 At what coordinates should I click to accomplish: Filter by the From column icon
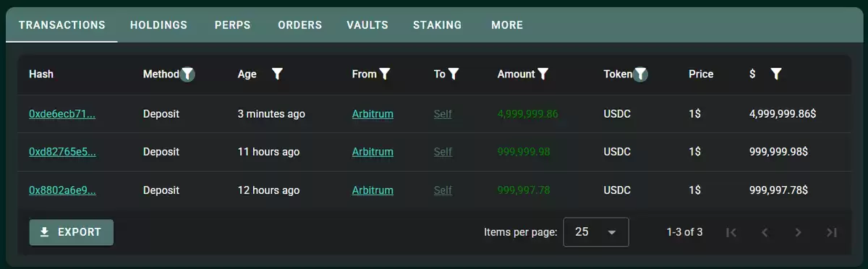385,74
